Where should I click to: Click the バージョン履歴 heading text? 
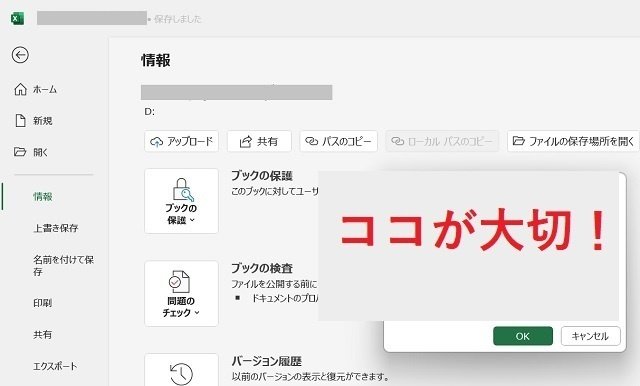(x=267, y=361)
